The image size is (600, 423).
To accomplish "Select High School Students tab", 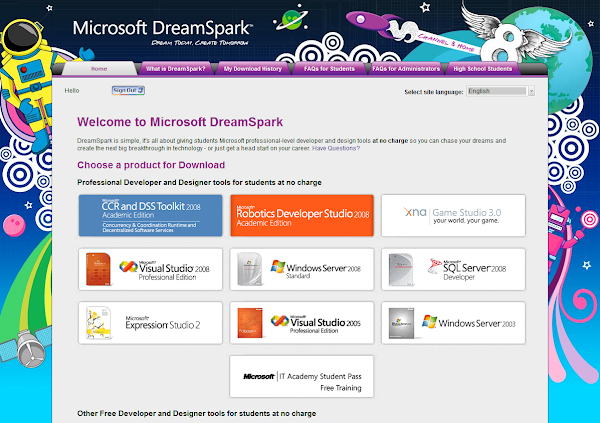I will point(482,69).
